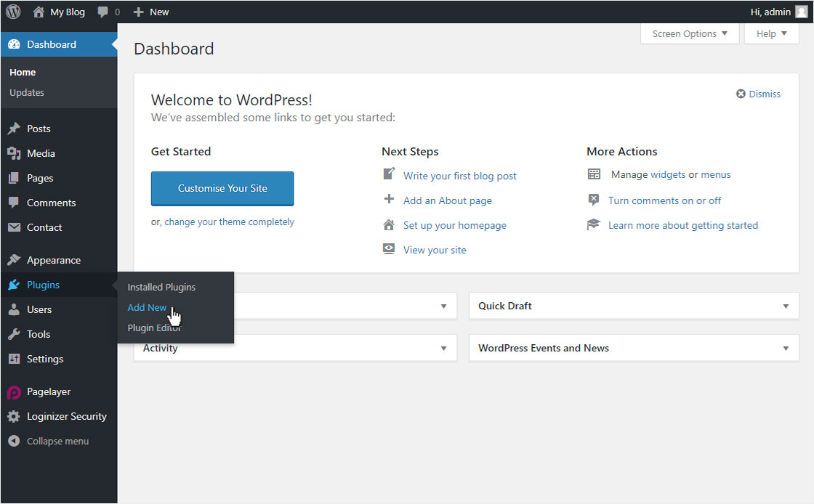This screenshot has height=504, width=814.
Task: Click the Add an About page link
Action: click(448, 200)
